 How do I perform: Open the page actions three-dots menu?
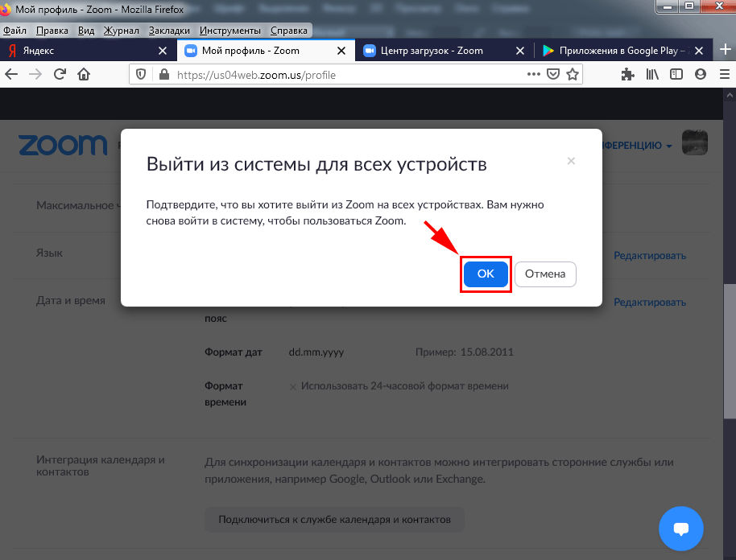click(533, 74)
